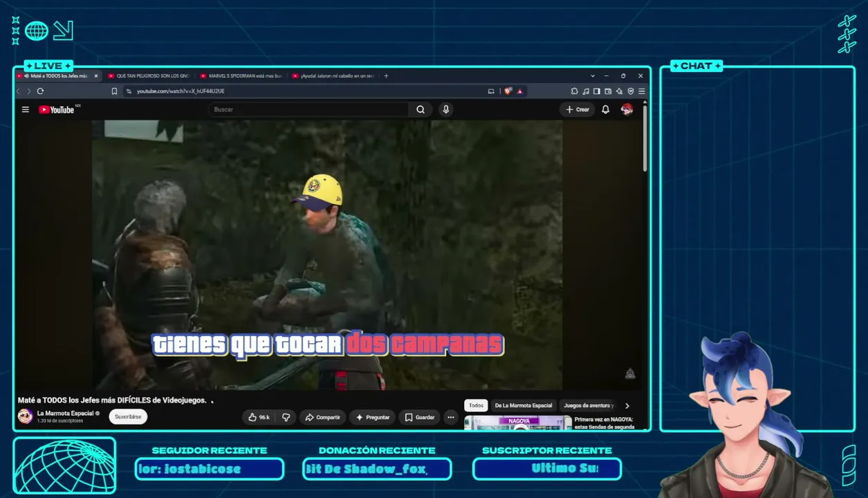Switch to 'MARVEL'S SPIDERMAN está mas' tab
The width and height of the screenshot is (868, 498).
pyautogui.click(x=240, y=76)
